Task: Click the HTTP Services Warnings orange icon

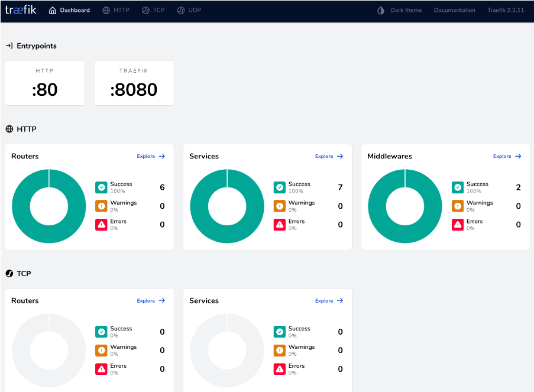Action: pos(280,206)
